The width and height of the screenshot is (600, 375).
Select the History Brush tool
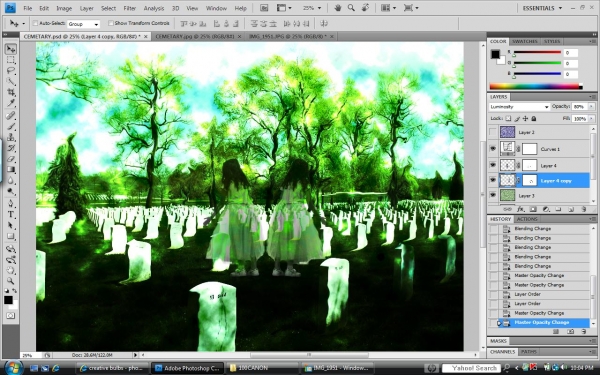pos(11,148)
